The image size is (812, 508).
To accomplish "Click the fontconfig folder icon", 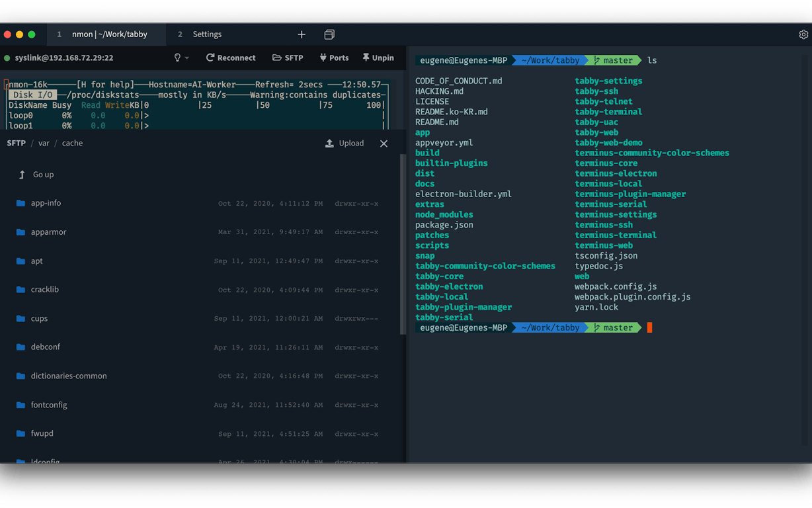I will tap(20, 405).
